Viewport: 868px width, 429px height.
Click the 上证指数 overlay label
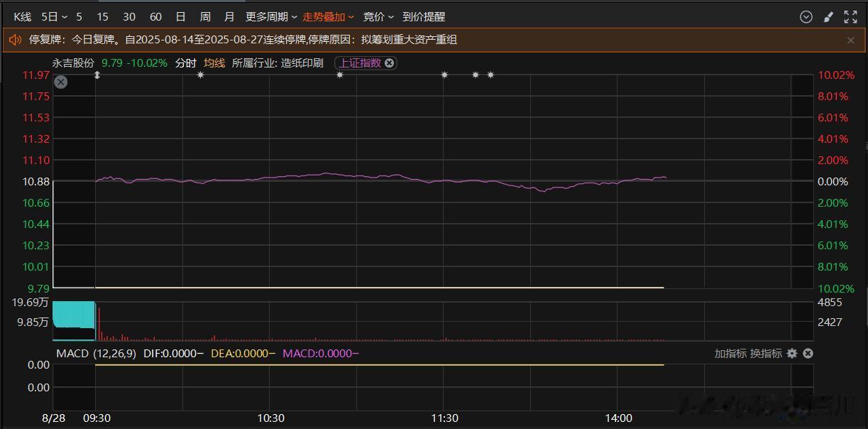[360, 63]
